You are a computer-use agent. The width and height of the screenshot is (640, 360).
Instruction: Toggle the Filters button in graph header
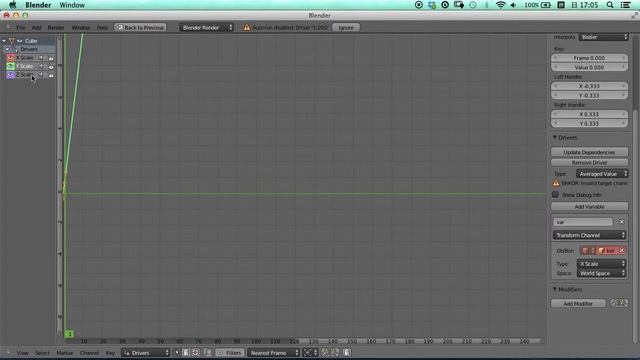230,353
